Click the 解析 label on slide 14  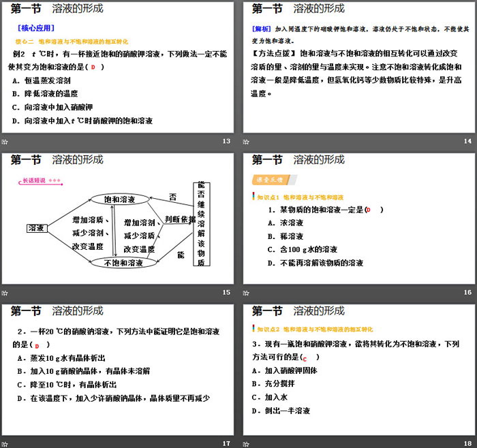(x=262, y=29)
